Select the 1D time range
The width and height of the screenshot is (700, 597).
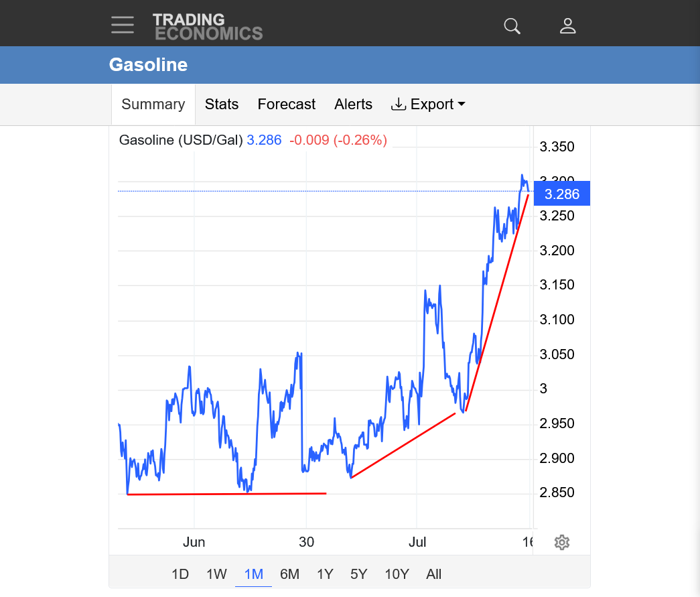180,574
